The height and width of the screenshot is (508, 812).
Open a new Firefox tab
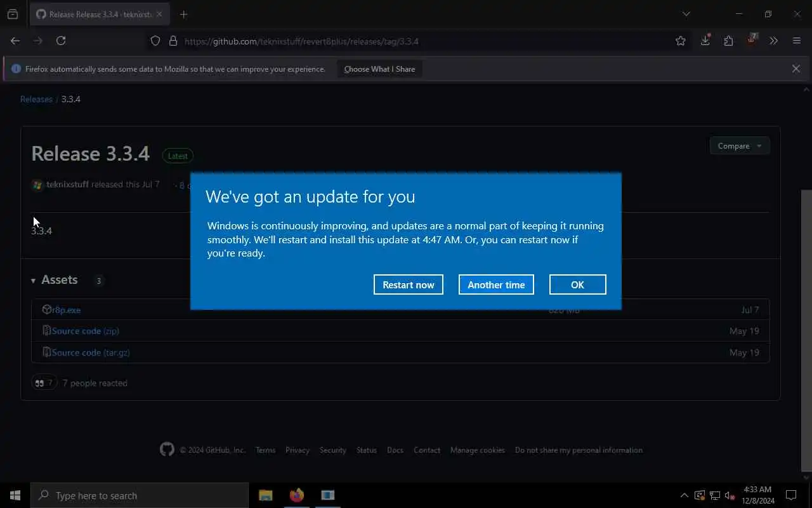(x=183, y=14)
